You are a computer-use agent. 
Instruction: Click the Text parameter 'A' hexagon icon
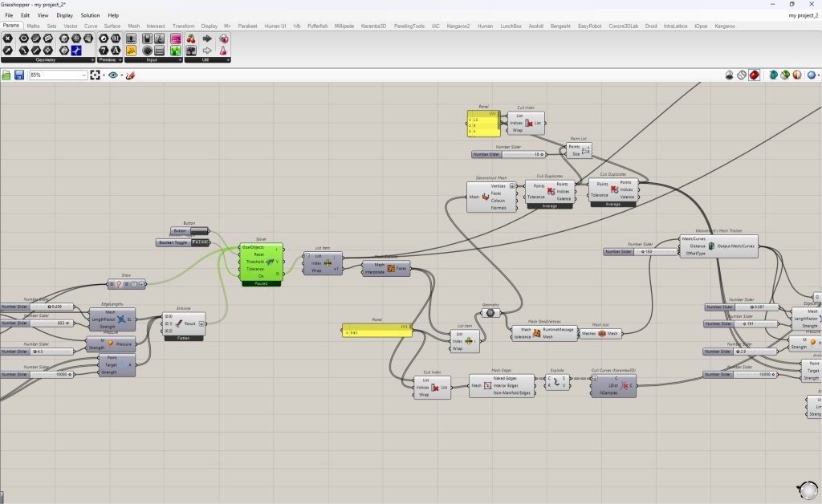click(116, 51)
